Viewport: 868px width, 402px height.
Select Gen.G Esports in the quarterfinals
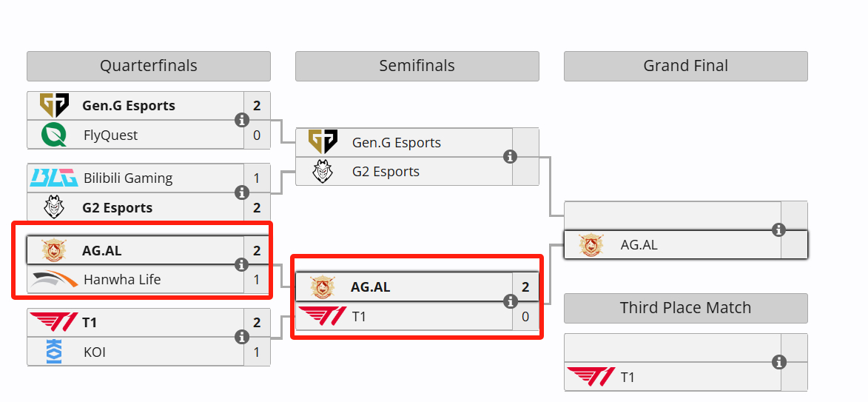pos(129,106)
